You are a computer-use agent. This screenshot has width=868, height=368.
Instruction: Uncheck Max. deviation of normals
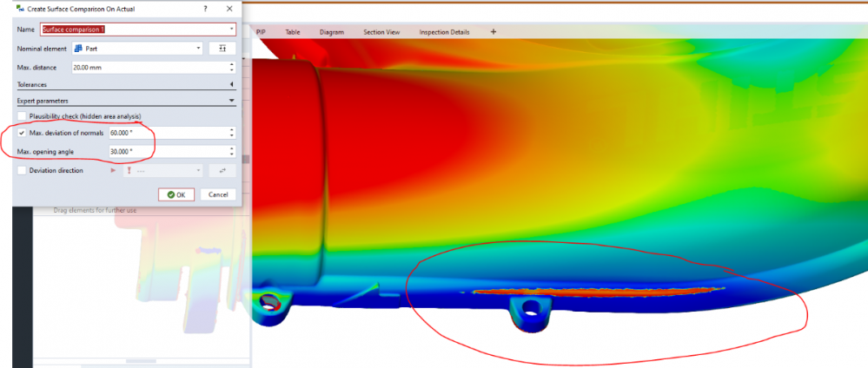point(23,133)
